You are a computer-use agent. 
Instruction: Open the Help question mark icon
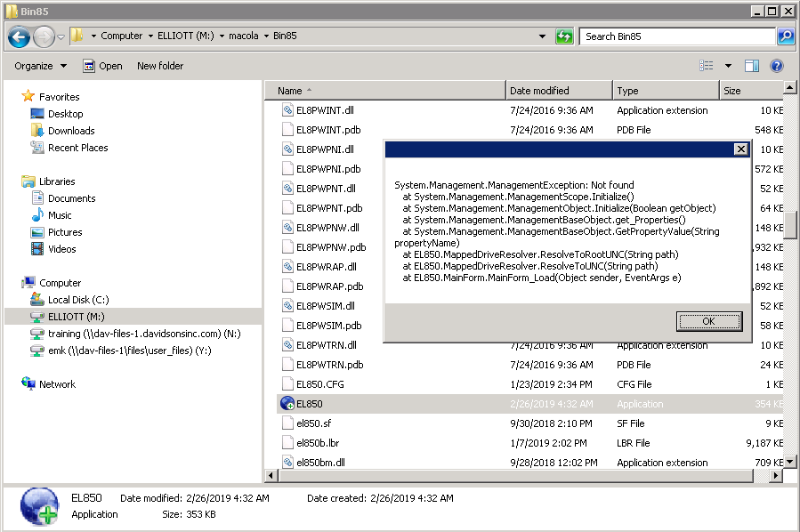[x=776, y=66]
